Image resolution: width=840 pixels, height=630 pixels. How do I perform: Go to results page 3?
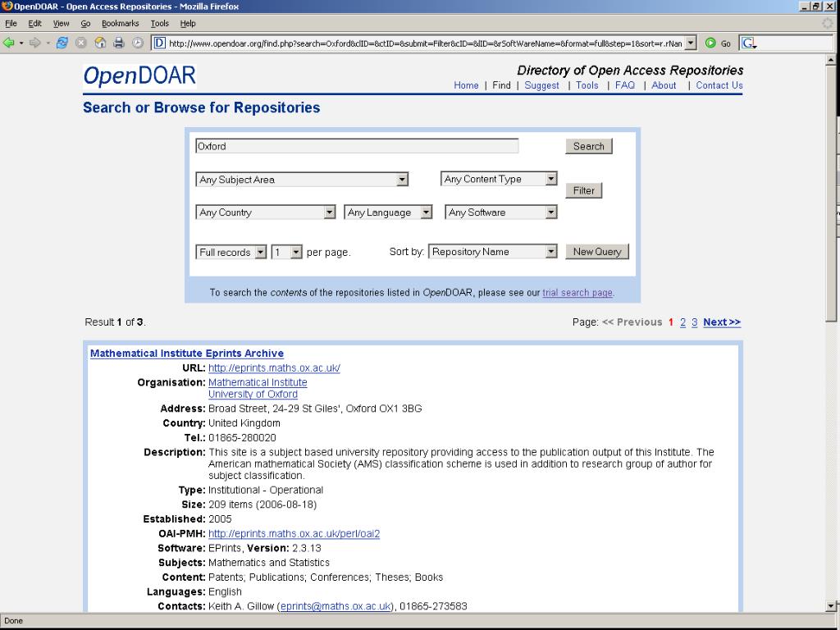tap(694, 322)
